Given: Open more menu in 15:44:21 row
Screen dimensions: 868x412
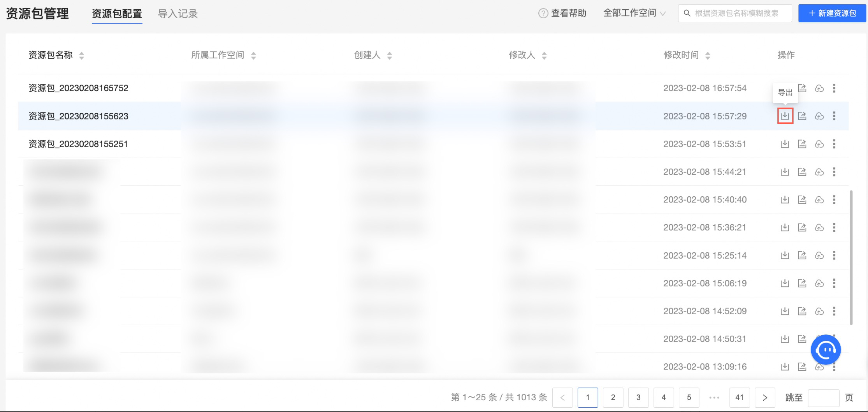Looking at the screenshot, I should coord(834,172).
